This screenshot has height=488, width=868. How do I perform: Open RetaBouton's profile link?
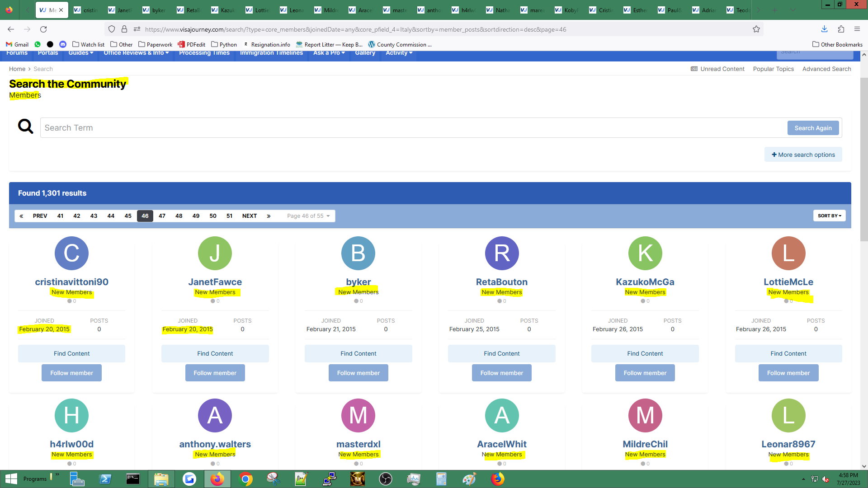pyautogui.click(x=502, y=282)
